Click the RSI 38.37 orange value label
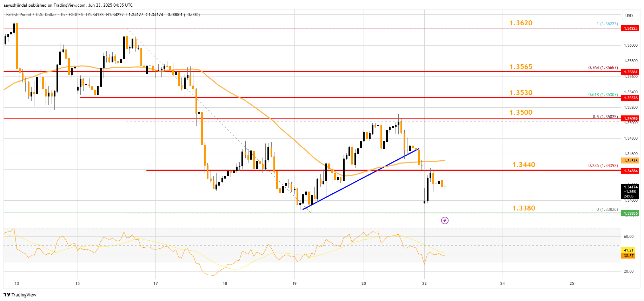Image resolution: width=644 pixels, height=301 pixels. pyautogui.click(x=629, y=256)
